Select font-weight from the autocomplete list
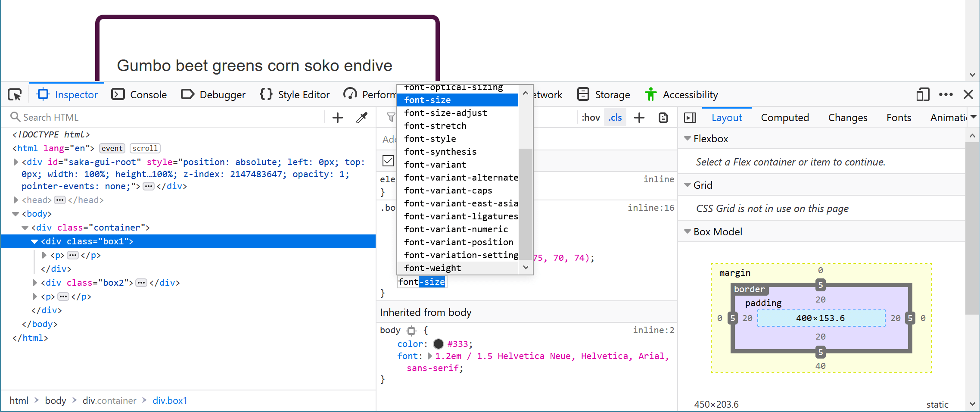This screenshot has width=980, height=412. pos(432,268)
